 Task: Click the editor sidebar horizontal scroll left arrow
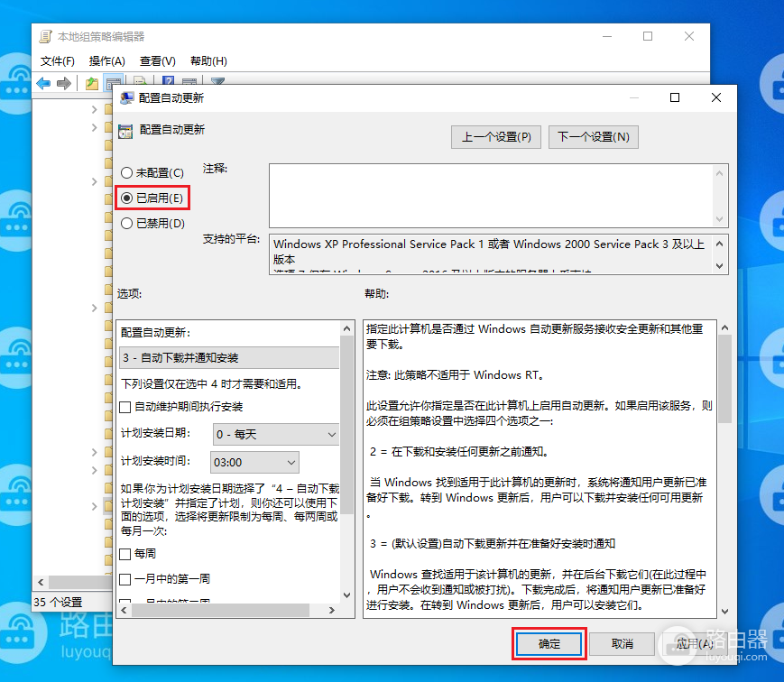coord(41,582)
